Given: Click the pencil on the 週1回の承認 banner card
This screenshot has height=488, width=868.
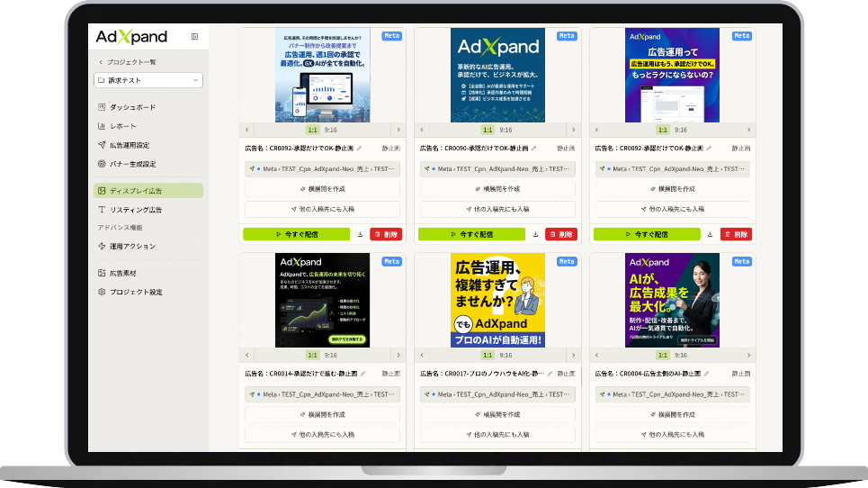Looking at the screenshot, I should 359,149.
